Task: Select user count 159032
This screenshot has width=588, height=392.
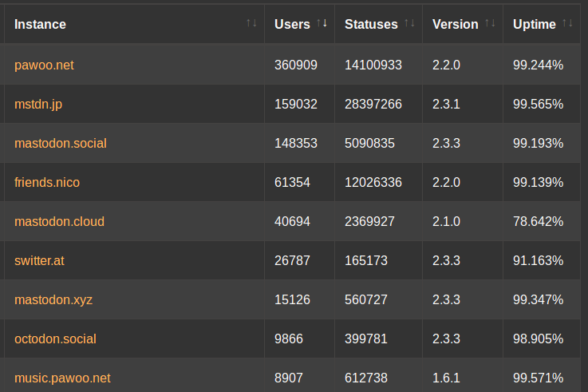Action: click(x=296, y=105)
